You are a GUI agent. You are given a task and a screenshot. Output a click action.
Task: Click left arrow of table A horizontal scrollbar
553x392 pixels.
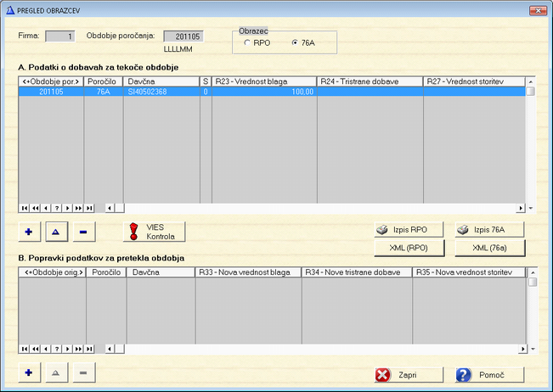110,208
